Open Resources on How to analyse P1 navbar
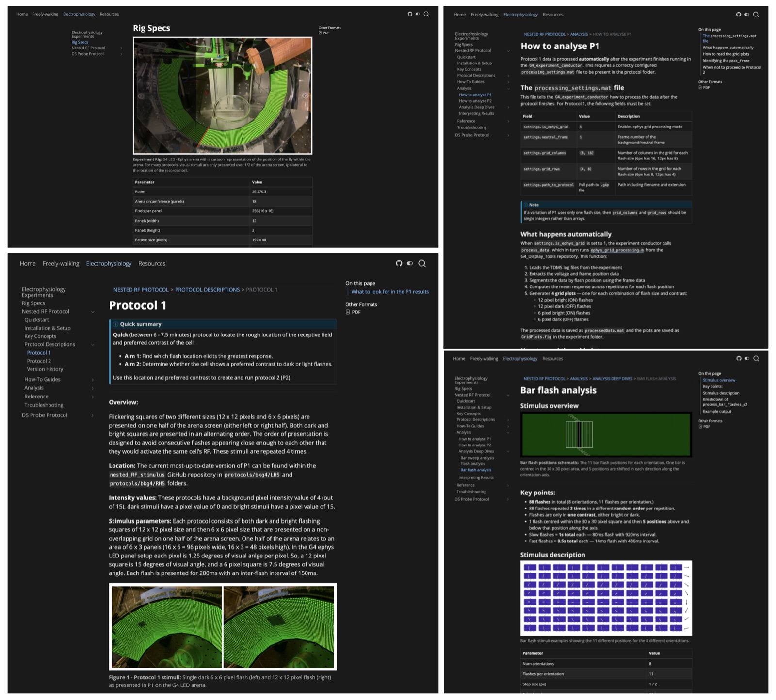 point(553,15)
